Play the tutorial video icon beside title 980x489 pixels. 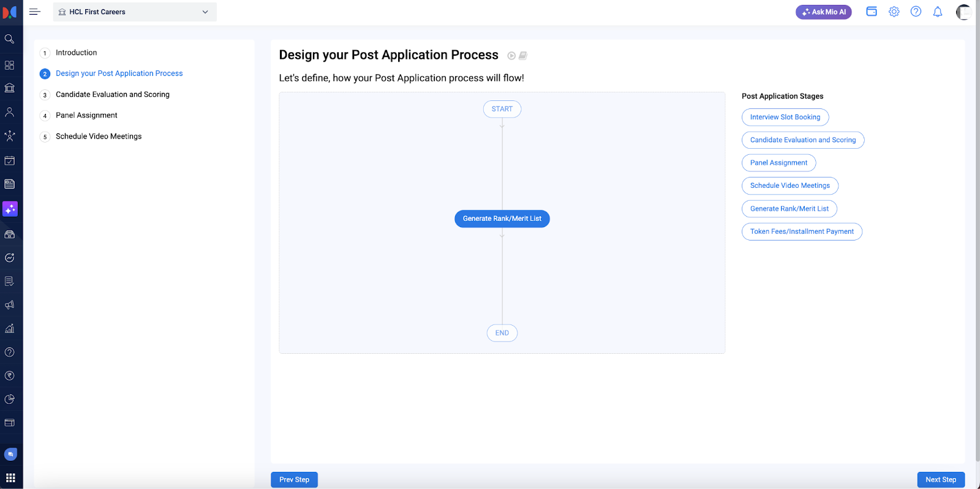click(511, 56)
